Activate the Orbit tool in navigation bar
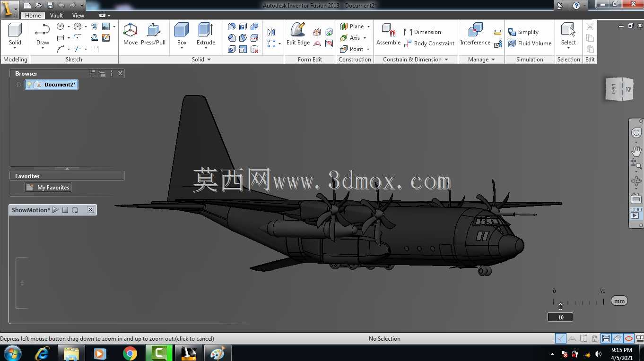The image size is (644, 361). [636, 181]
